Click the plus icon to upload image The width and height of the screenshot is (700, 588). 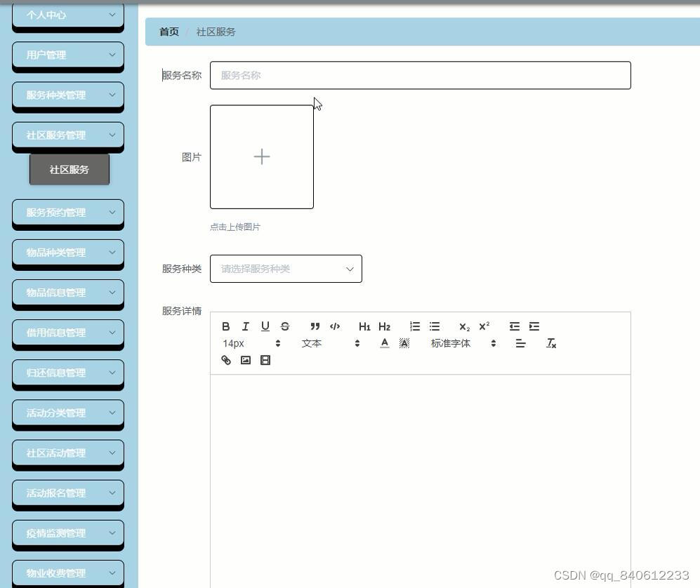coord(262,156)
